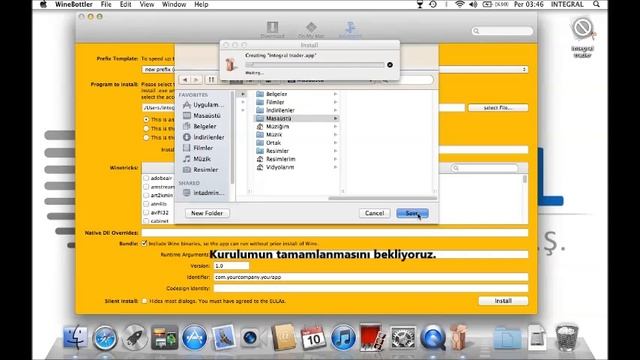Click the Version field showing 1.0

(x=231, y=266)
